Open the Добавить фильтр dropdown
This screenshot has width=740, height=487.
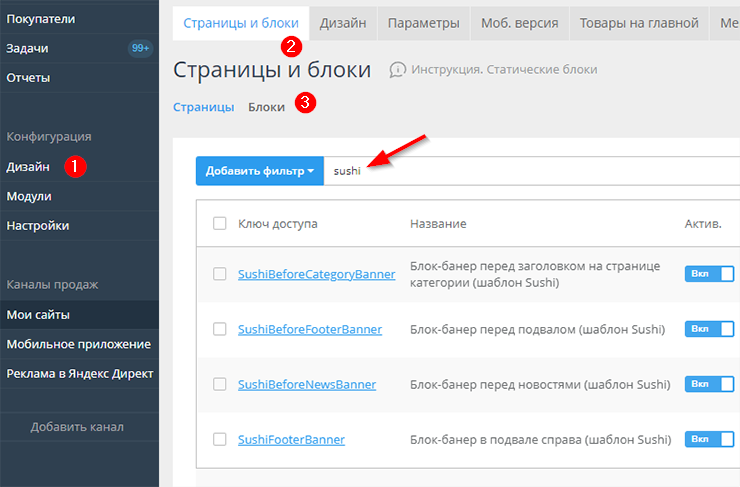[260, 171]
